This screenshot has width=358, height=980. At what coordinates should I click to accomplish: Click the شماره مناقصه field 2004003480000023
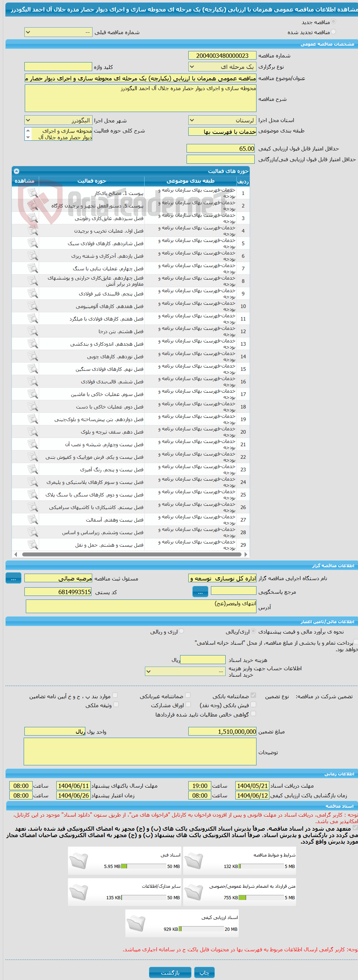pos(222,56)
